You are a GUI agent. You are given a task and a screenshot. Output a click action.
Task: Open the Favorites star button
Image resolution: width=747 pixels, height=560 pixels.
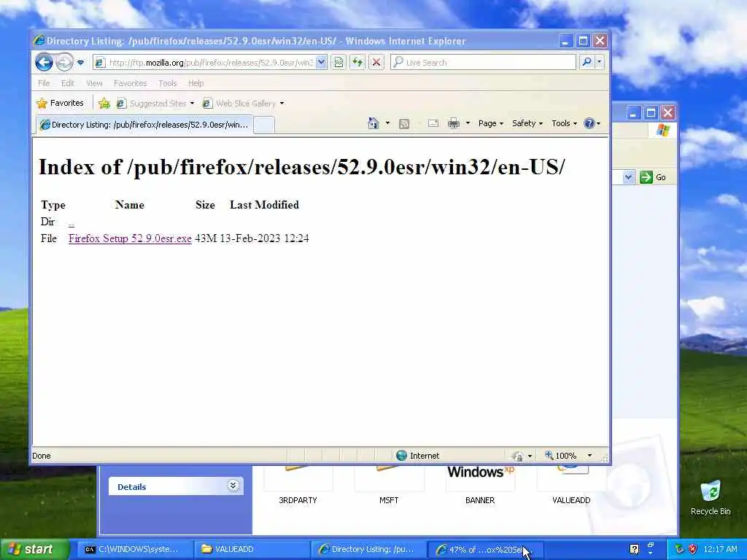click(x=61, y=103)
